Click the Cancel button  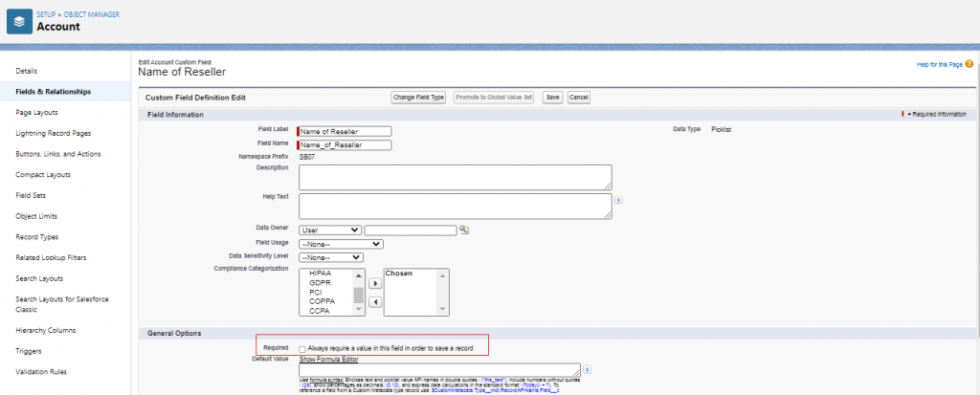tap(578, 98)
